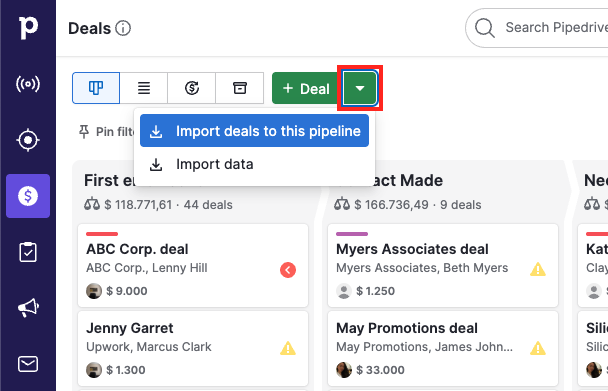Click owner avatar on ABC Corp. deal
Screen dimensions: 608x391
[94, 291]
